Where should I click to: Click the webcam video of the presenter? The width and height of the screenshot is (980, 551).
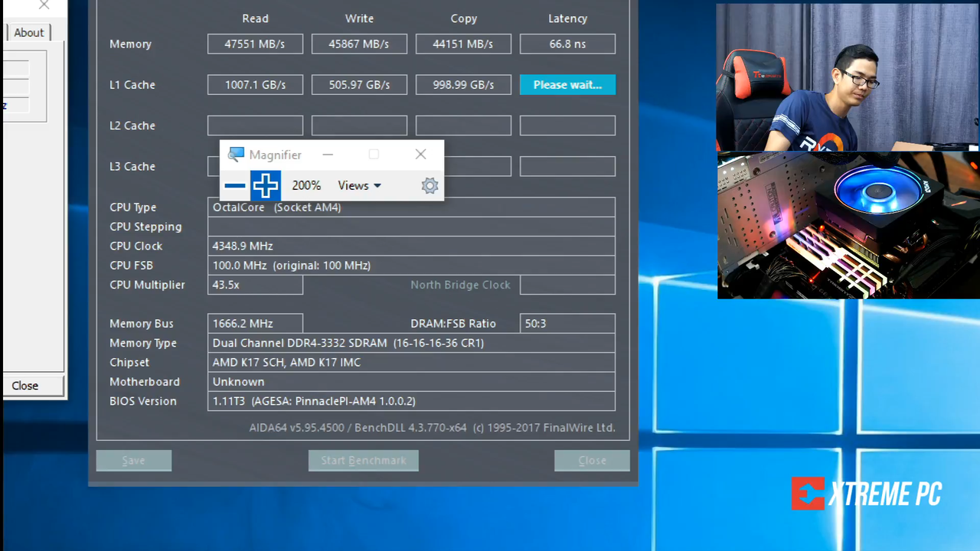(x=848, y=77)
